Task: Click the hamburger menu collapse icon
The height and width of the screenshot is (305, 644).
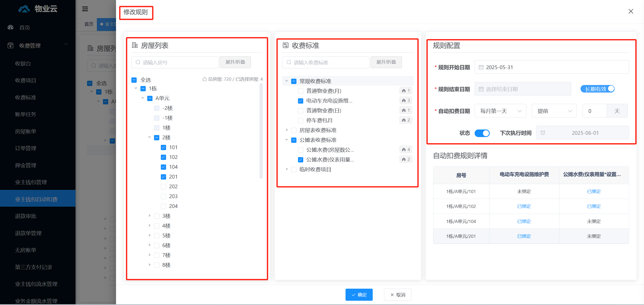Action: coord(85,9)
